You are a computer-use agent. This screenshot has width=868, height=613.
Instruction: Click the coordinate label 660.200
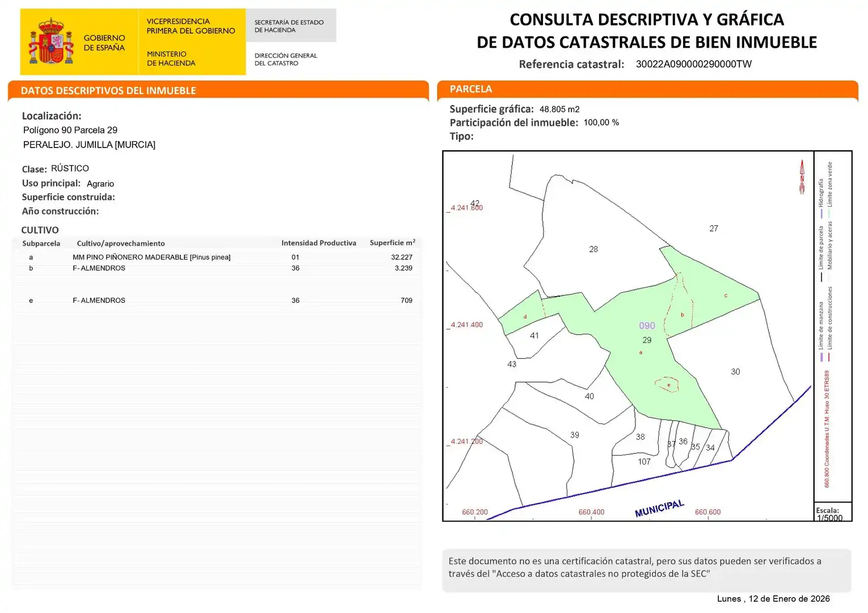pyautogui.click(x=475, y=512)
